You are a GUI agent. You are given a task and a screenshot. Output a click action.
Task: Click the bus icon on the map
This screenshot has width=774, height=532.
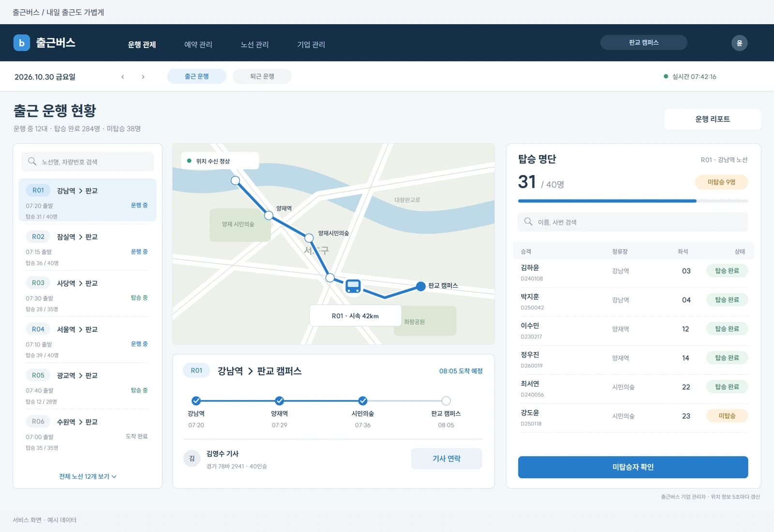[353, 286]
